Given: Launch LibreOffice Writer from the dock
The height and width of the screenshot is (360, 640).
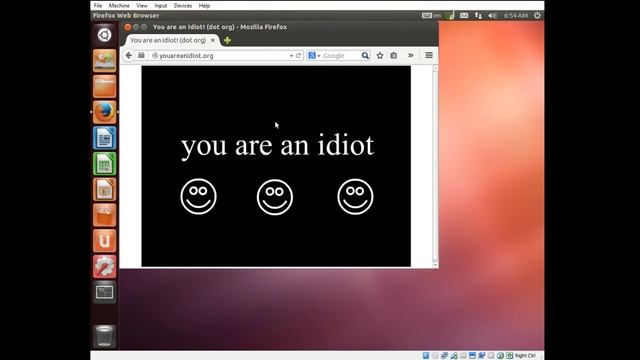Looking at the screenshot, I should [x=104, y=138].
